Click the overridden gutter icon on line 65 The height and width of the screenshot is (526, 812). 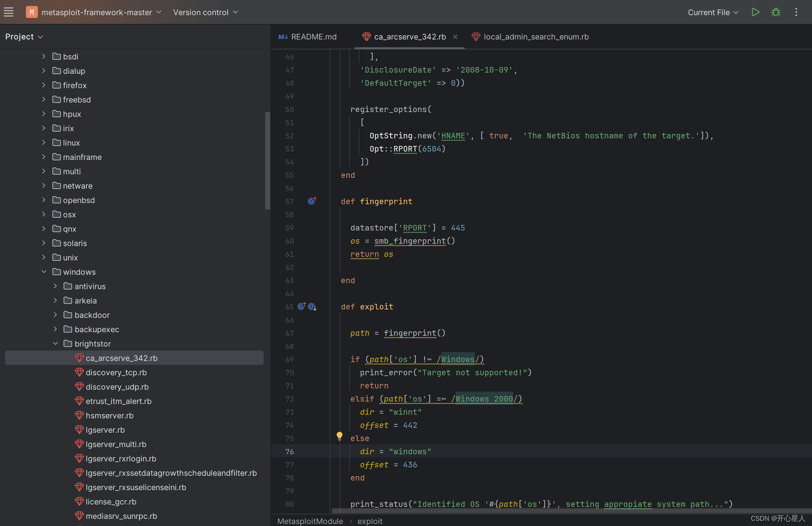312,307
